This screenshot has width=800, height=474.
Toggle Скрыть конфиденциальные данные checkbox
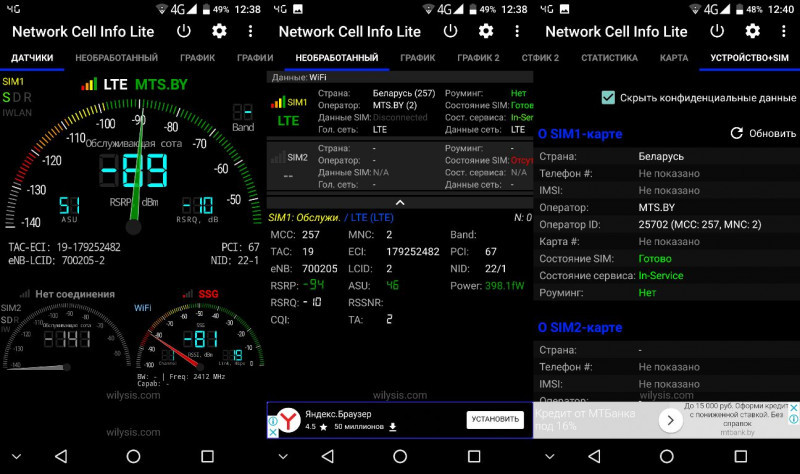click(608, 97)
